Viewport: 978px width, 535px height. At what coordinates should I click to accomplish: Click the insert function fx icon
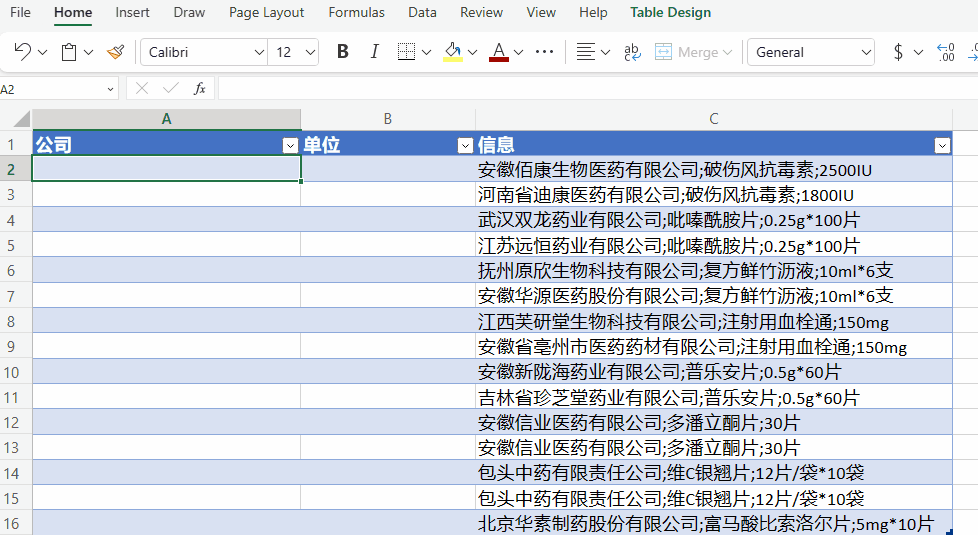click(x=200, y=89)
